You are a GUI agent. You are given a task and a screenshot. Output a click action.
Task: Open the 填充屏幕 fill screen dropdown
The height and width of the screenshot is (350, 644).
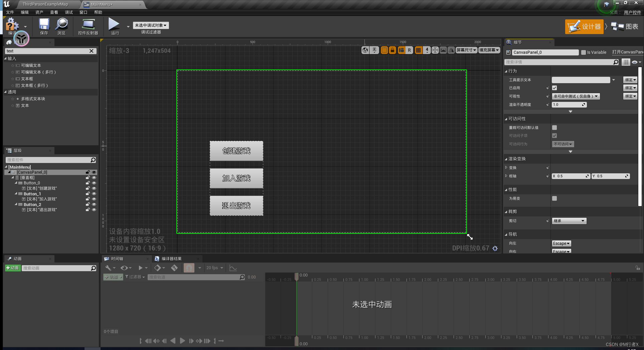[489, 50]
